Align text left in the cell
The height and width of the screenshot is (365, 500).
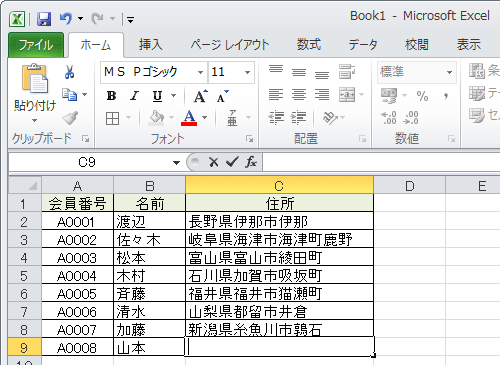[x=276, y=95]
